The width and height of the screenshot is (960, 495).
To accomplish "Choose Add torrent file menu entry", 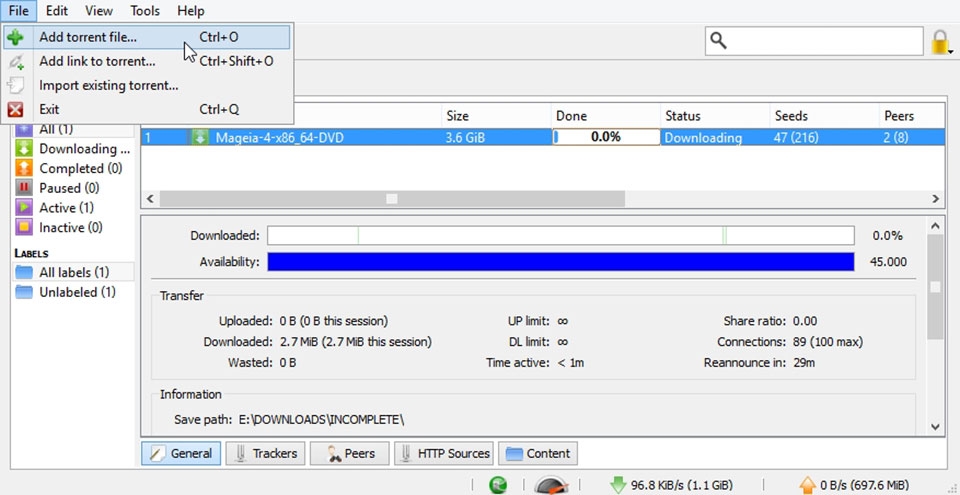I will pos(147,37).
